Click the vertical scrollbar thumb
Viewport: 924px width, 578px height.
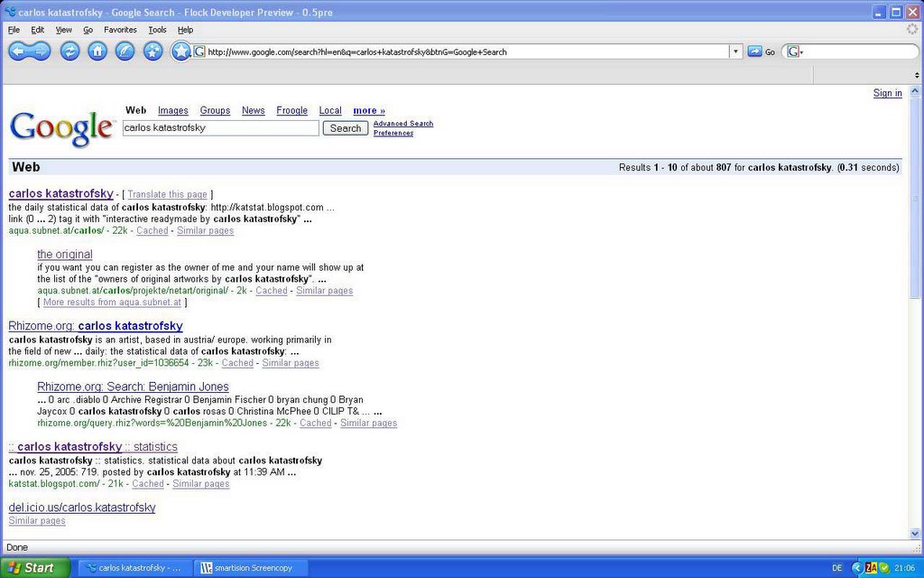(x=915, y=198)
